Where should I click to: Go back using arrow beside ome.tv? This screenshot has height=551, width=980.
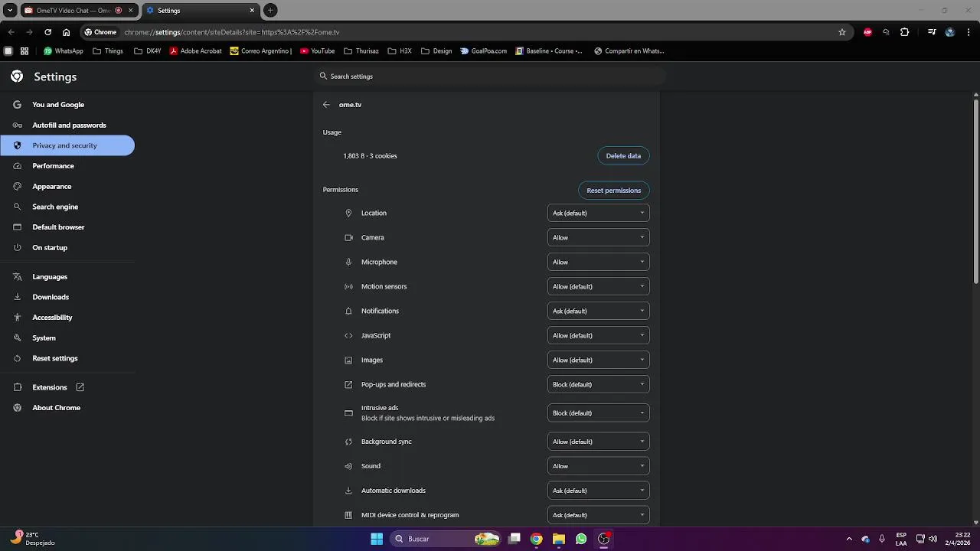326,105
